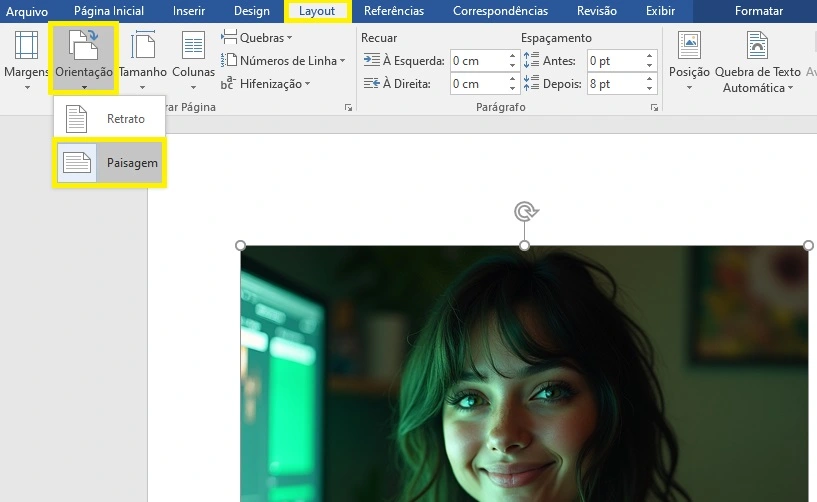Decrease the Antes spacing value
The image size is (817, 502).
650,66
